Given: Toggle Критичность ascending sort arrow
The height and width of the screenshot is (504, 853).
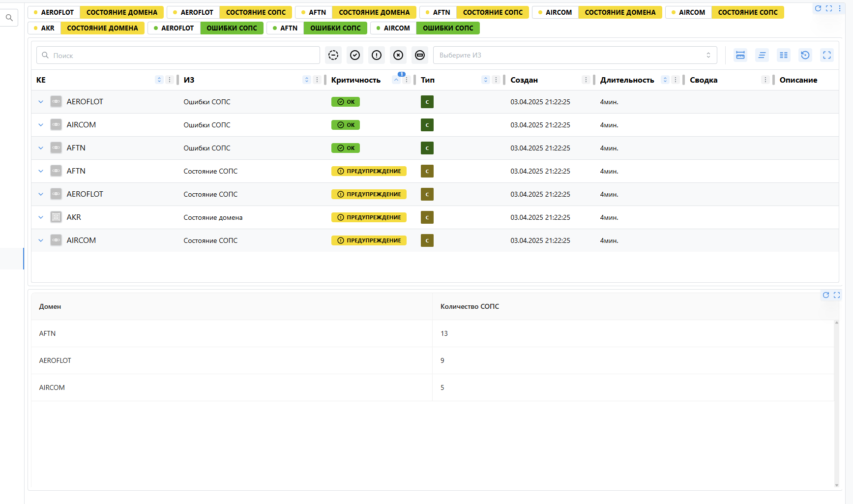Looking at the screenshot, I should 396,80.
